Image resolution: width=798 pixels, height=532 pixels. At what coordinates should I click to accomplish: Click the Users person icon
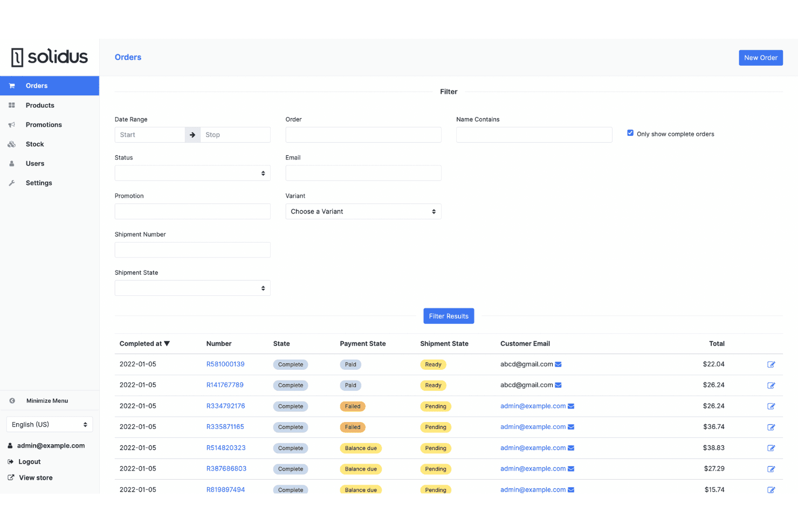pyautogui.click(x=12, y=163)
